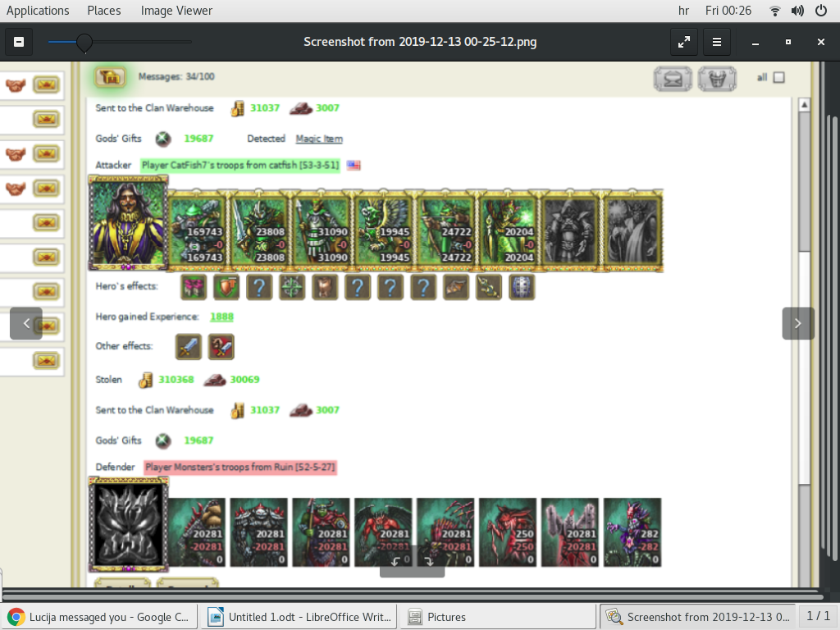Click the attacker hero portrait
The image size is (840, 630).
[x=128, y=223]
